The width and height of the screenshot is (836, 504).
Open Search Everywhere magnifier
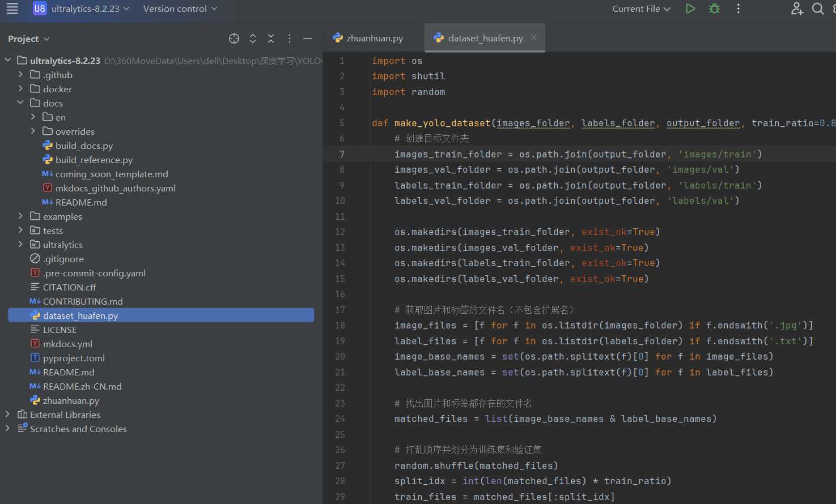(818, 8)
